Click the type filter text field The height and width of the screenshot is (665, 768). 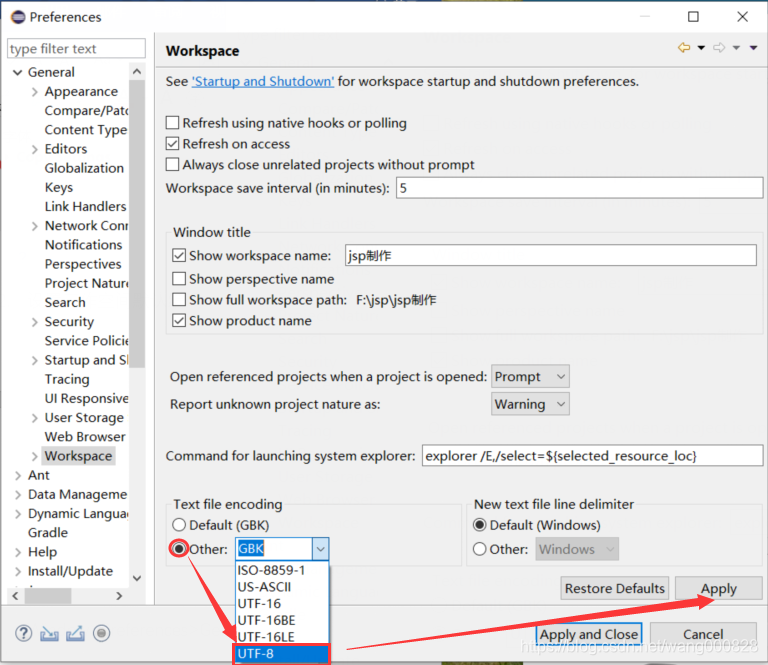pos(76,48)
